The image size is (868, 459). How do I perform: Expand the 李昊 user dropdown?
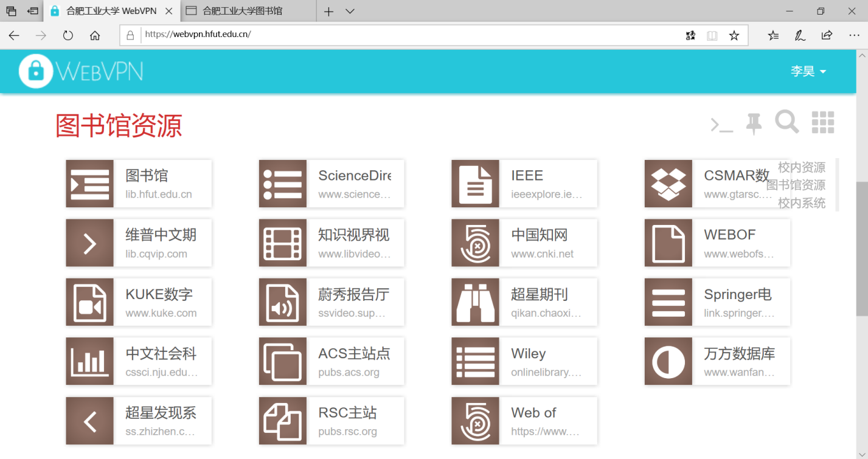tap(808, 71)
